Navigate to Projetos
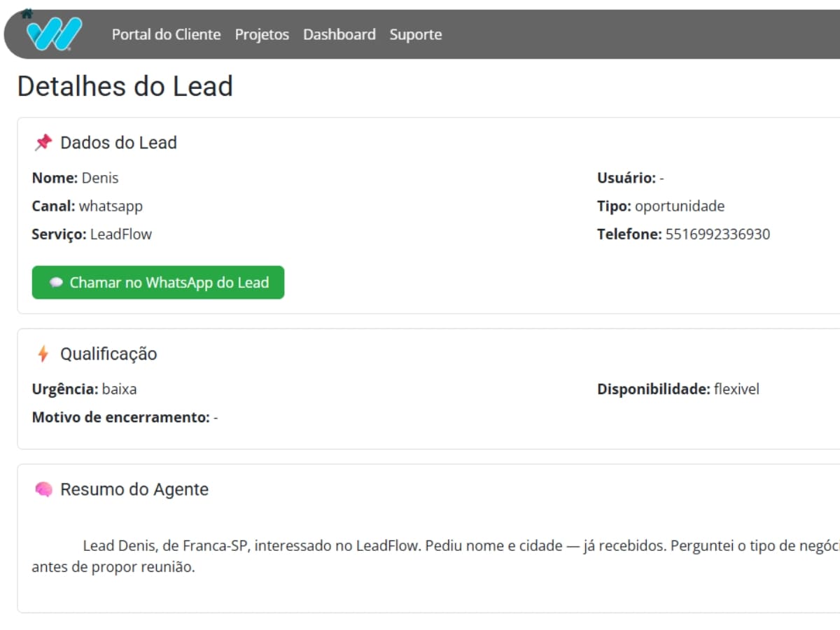 click(x=262, y=34)
